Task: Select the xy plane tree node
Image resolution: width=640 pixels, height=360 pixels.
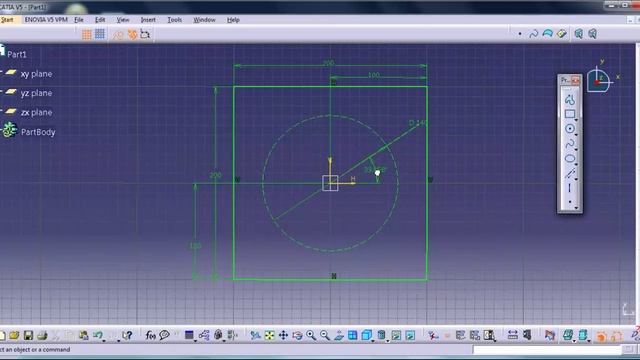Action: [x=36, y=74]
